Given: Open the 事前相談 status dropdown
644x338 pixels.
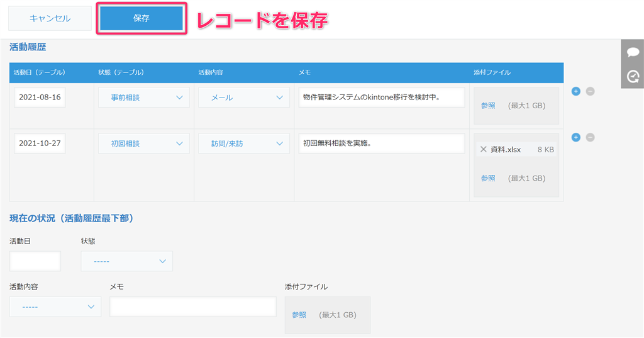Looking at the screenshot, I should coord(144,98).
